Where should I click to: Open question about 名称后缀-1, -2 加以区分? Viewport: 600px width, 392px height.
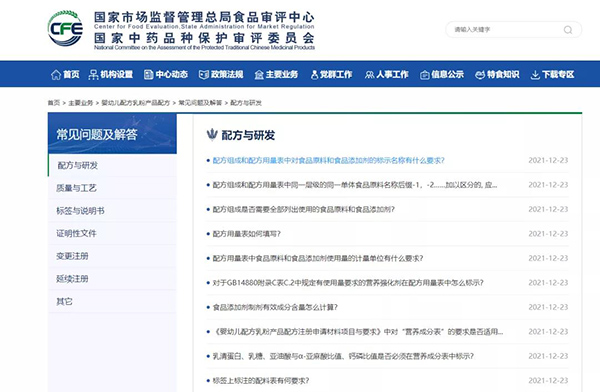pos(355,185)
